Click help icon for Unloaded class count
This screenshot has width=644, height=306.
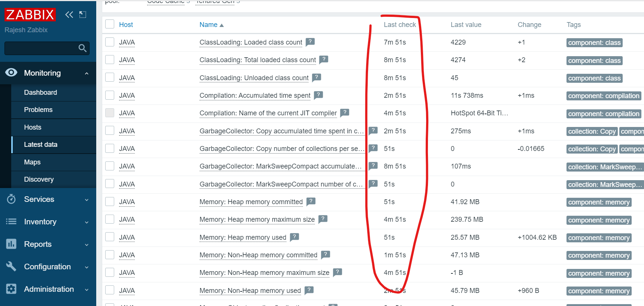(316, 78)
